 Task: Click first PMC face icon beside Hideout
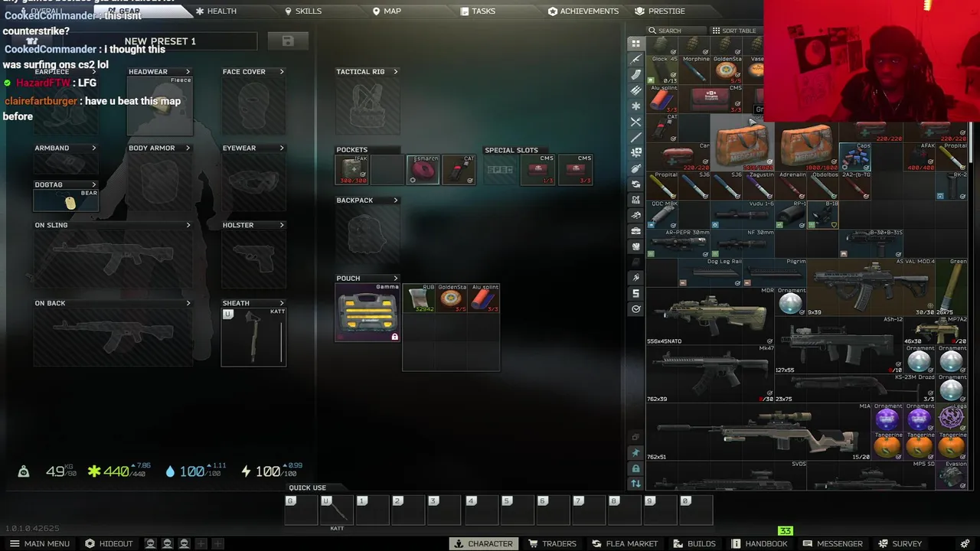click(x=150, y=543)
